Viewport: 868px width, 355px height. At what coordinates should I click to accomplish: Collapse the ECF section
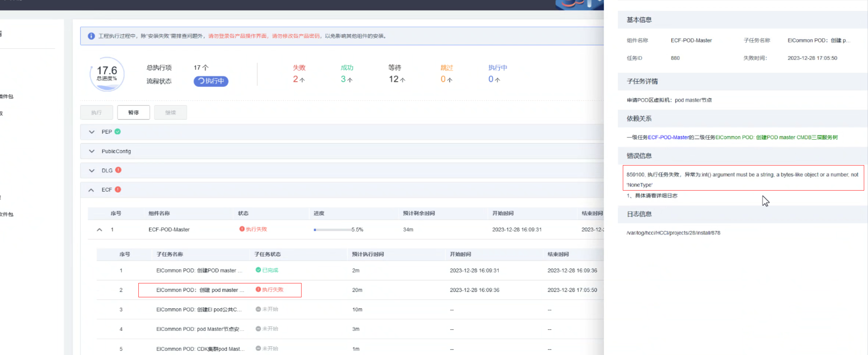pyautogui.click(x=91, y=190)
